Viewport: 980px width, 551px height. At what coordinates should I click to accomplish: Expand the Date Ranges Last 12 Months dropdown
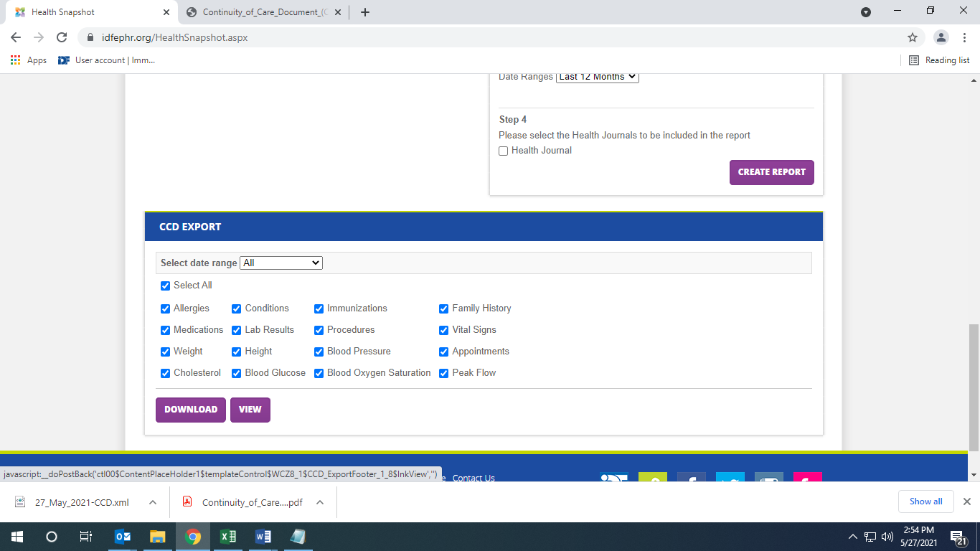[597, 77]
